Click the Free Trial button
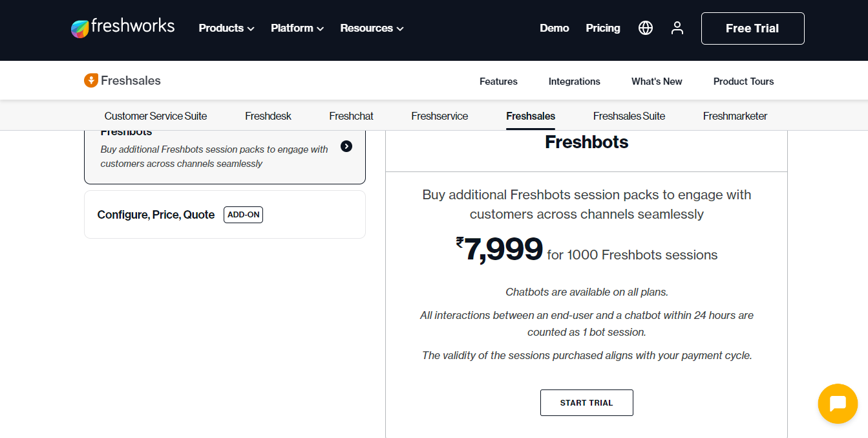868x438 pixels. [752, 28]
